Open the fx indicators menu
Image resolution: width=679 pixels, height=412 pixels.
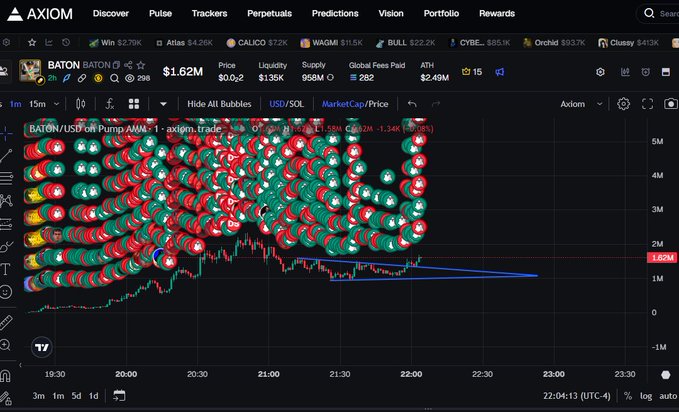point(110,104)
